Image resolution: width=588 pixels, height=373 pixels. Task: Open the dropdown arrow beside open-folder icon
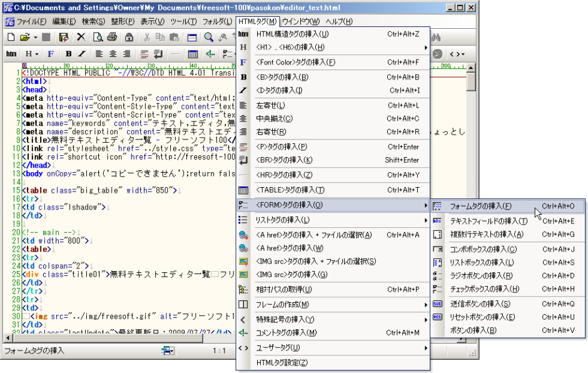click(36, 38)
